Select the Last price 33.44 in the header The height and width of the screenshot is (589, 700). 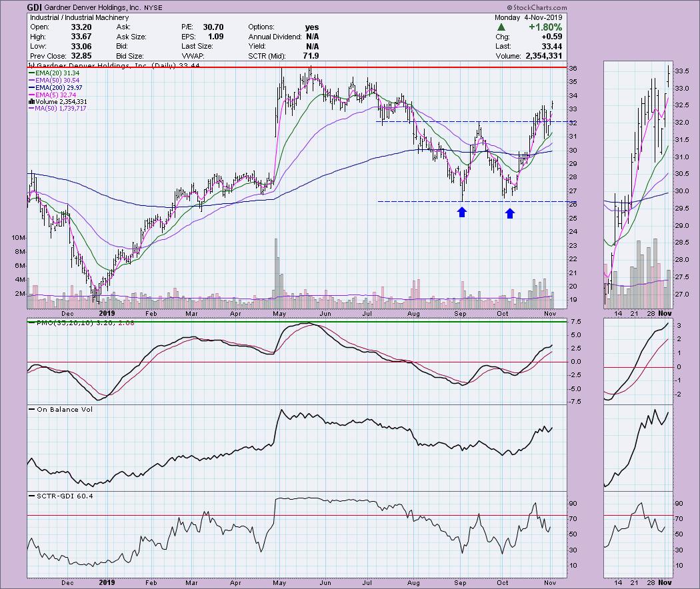[552, 47]
